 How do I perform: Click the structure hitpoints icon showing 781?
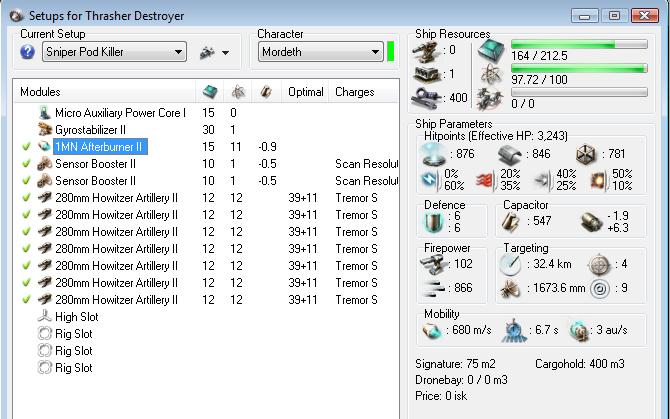pos(585,154)
